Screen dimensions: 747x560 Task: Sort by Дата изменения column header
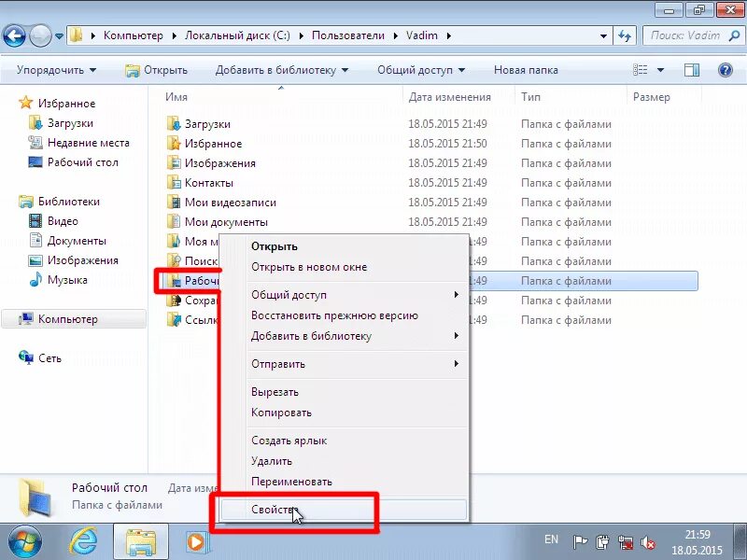click(x=458, y=97)
